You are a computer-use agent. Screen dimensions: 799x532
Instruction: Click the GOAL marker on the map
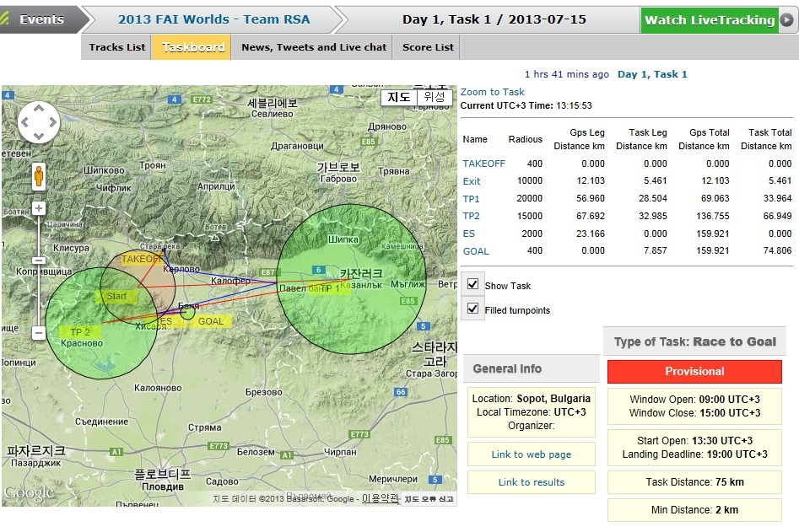(x=211, y=321)
